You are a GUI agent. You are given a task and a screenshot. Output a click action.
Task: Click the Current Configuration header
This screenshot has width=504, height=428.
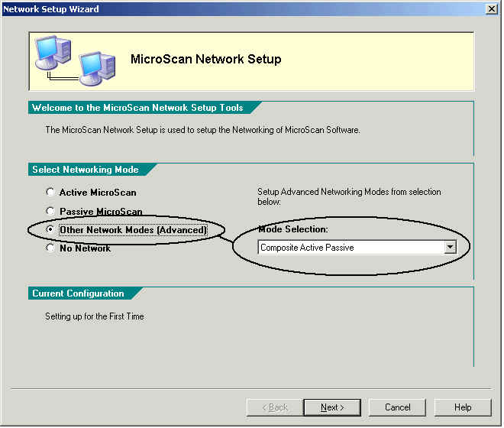[78, 293]
